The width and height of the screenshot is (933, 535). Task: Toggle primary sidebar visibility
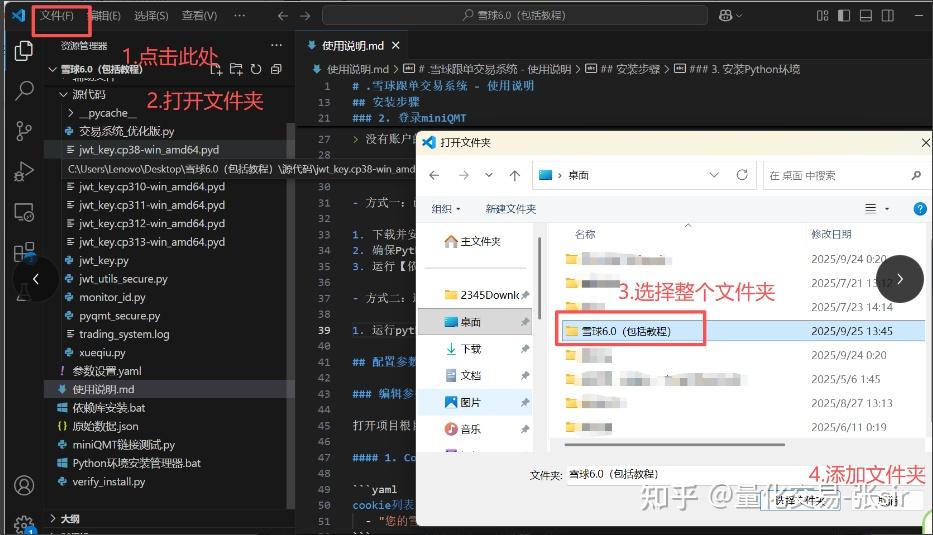click(x=844, y=16)
